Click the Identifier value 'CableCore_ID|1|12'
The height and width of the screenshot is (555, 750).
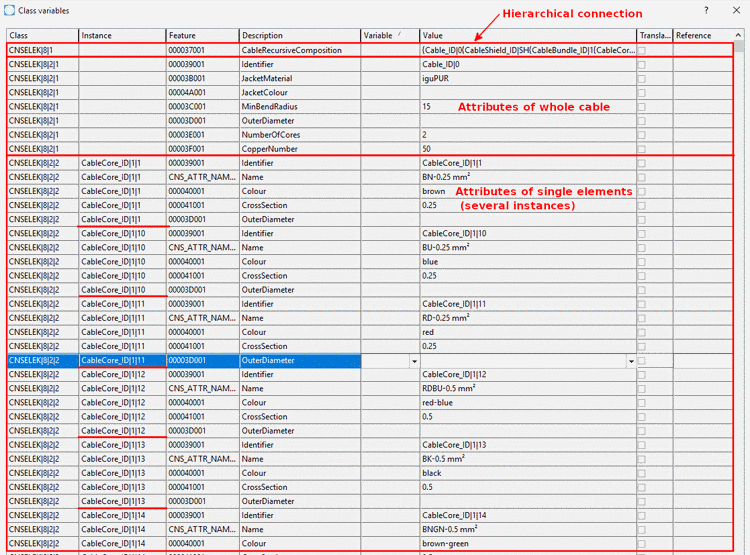pyautogui.click(x=528, y=375)
